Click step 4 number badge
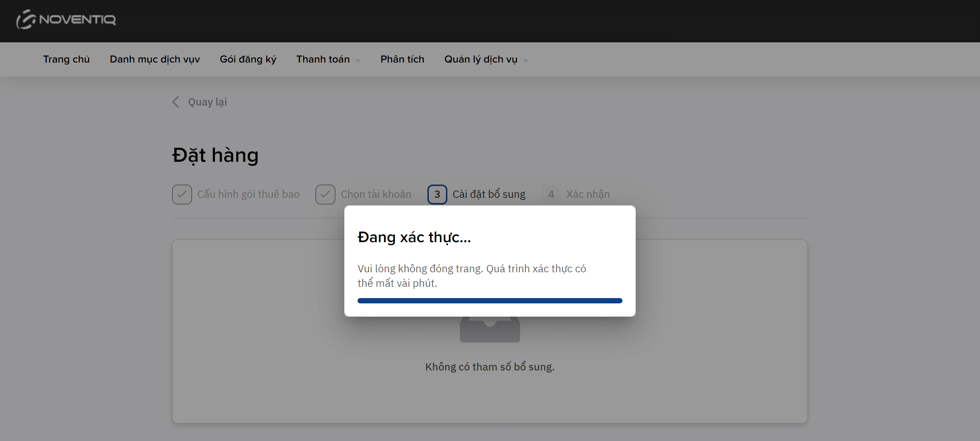Image resolution: width=980 pixels, height=441 pixels. (x=551, y=194)
